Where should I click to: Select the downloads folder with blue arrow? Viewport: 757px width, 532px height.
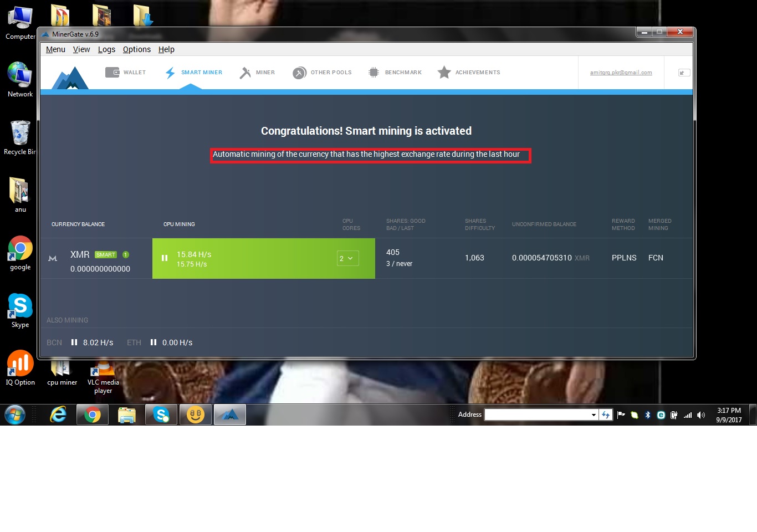pos(143,15)
